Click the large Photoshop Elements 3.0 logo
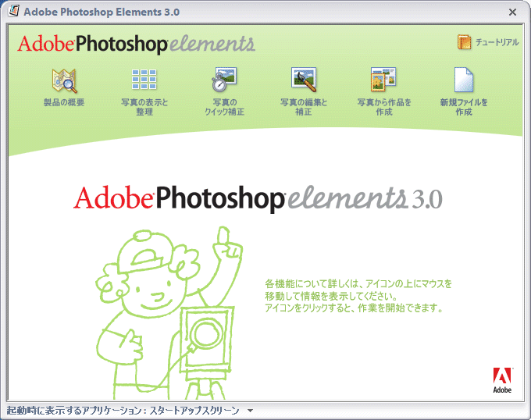This screenshot has height=420, width=531. [258, 198]
